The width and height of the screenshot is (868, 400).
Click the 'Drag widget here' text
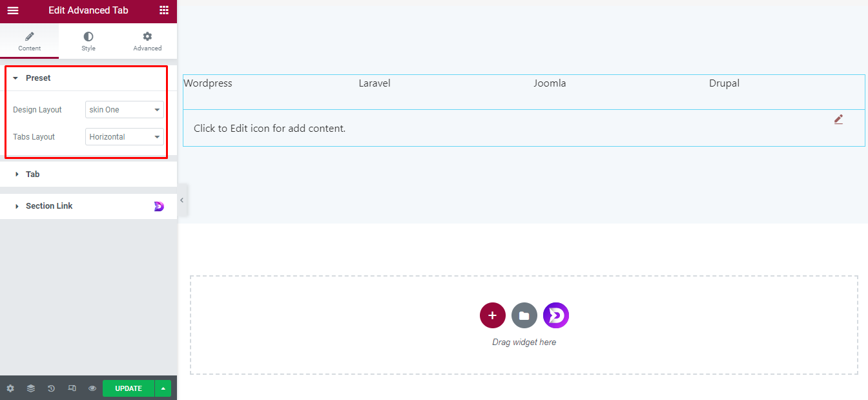[x=524, y=342]
